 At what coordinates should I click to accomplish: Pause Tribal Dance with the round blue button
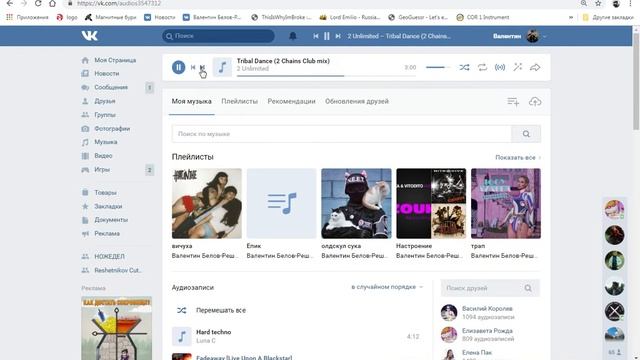tap(178, 67)
